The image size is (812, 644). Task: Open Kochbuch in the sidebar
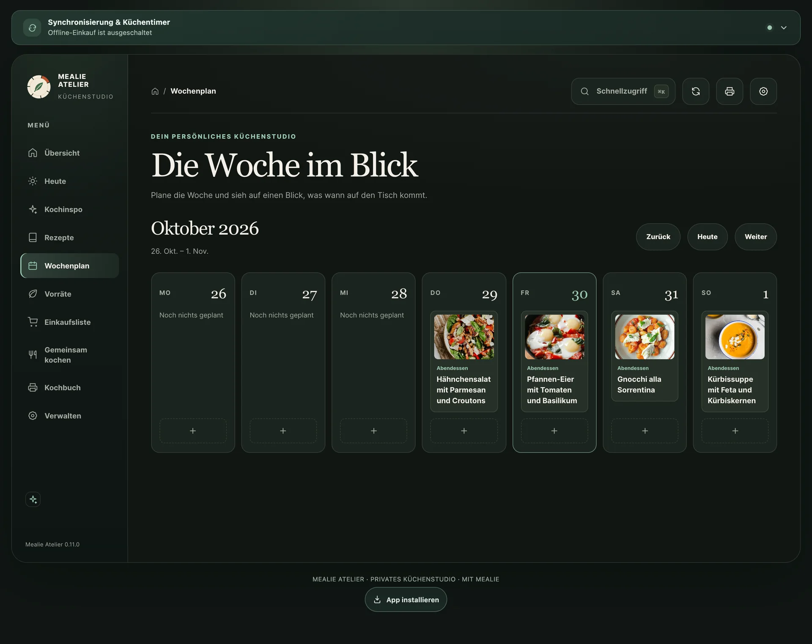[x=70, y=388]
